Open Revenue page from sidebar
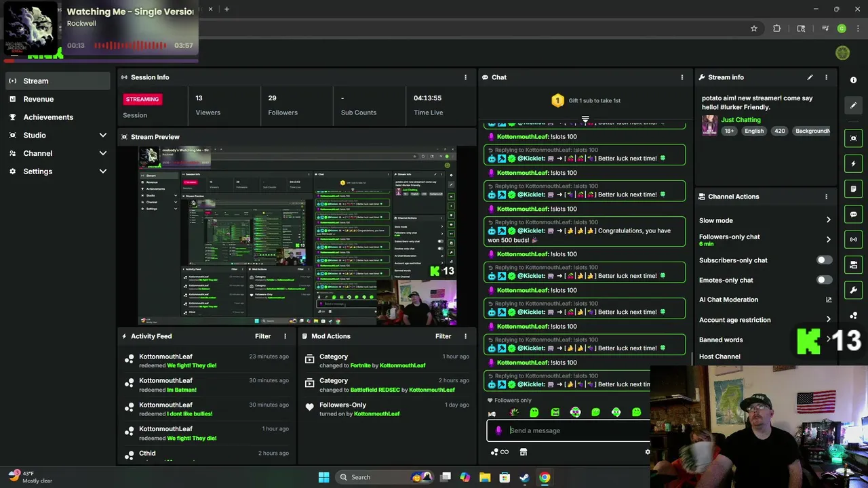The width and height of the screenshot is (868, 488). point(58,99)
